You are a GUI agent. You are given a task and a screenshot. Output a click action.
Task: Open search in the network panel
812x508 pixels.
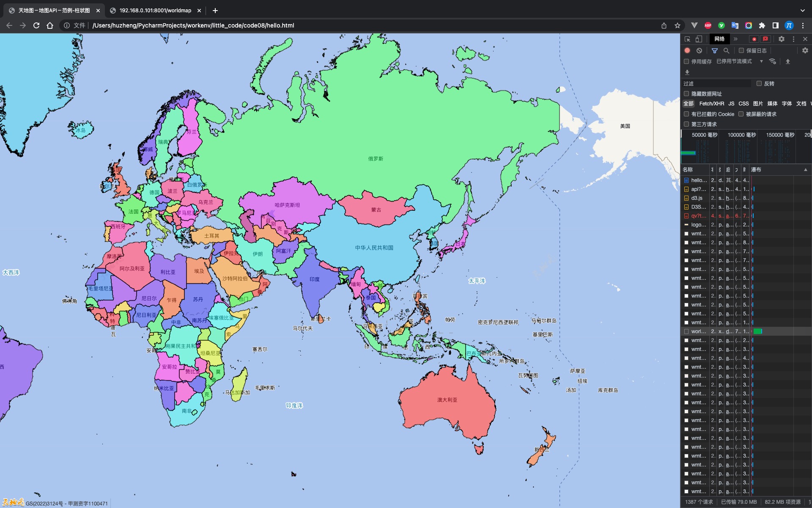point(726,50)
